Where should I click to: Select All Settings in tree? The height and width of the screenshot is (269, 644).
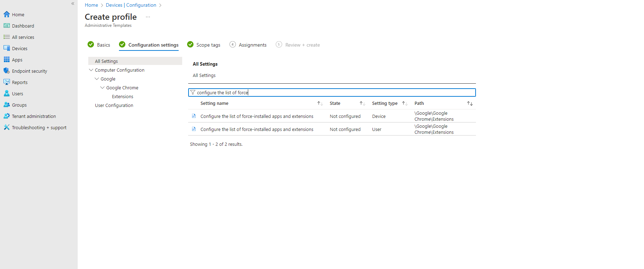pyautogui.click(x=135, y=61)
